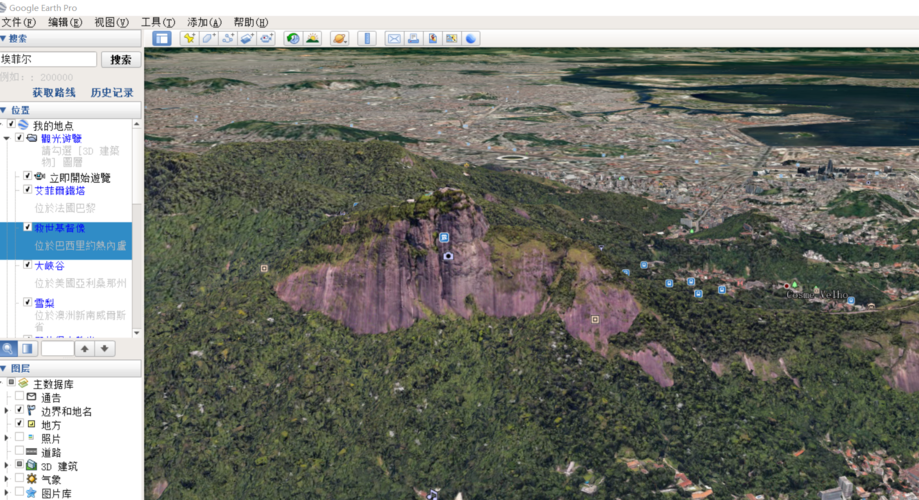Show the ruler tool

coord(367,39)
